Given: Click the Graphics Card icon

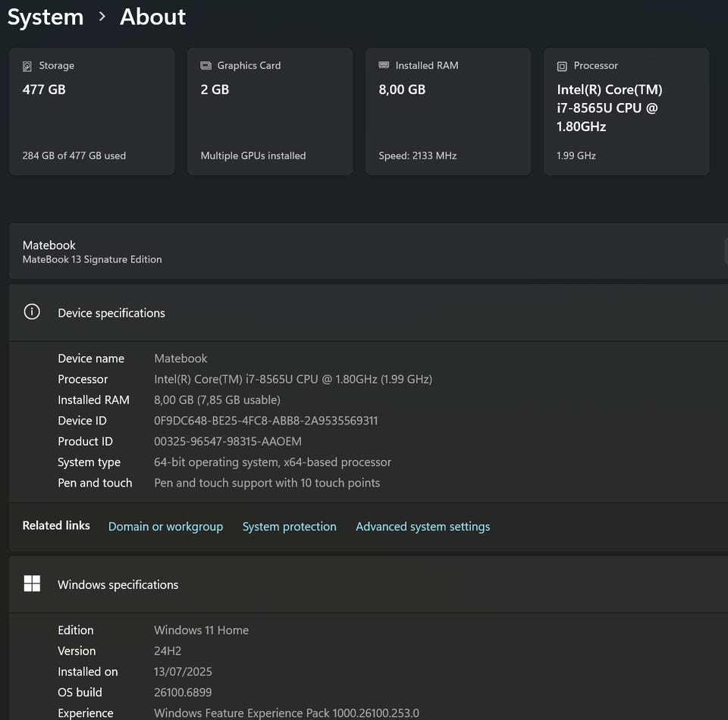Looking at the screenshot, I should (x=206, y=66).
